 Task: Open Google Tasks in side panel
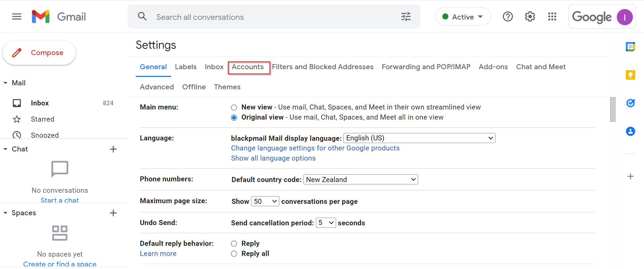(630, 103)
